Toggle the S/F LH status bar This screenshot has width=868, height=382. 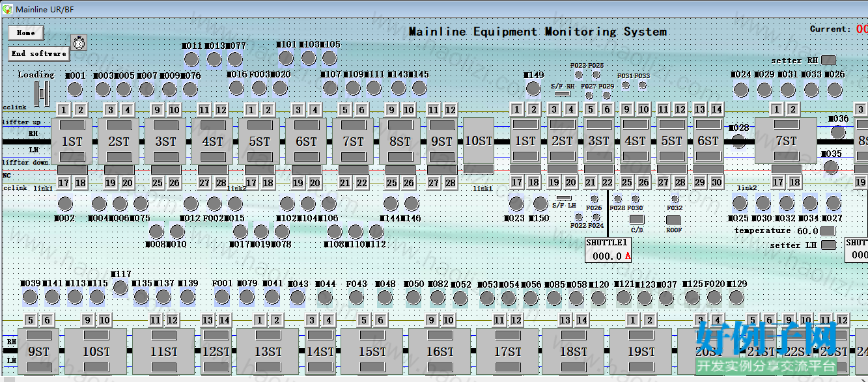[x=564, y=198]
